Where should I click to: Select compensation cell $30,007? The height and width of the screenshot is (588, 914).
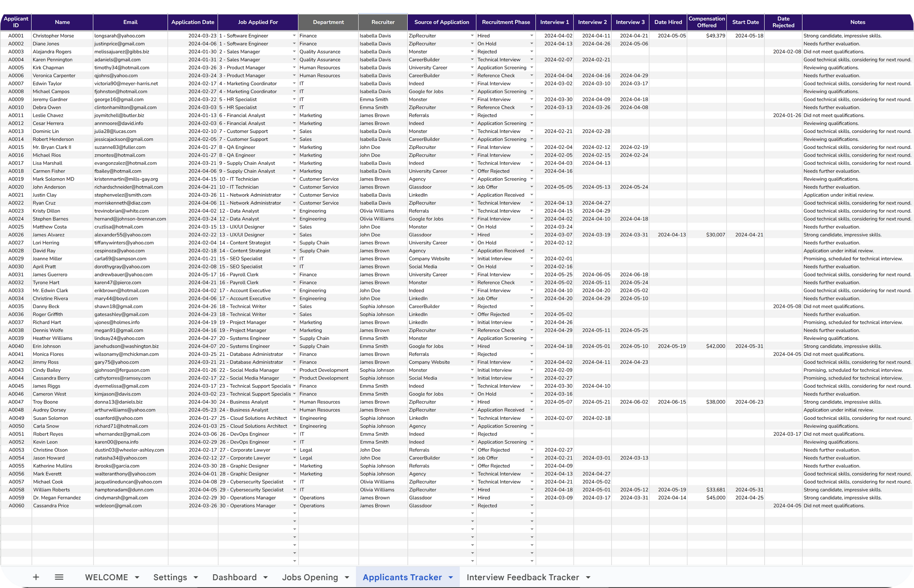(707, 235)
